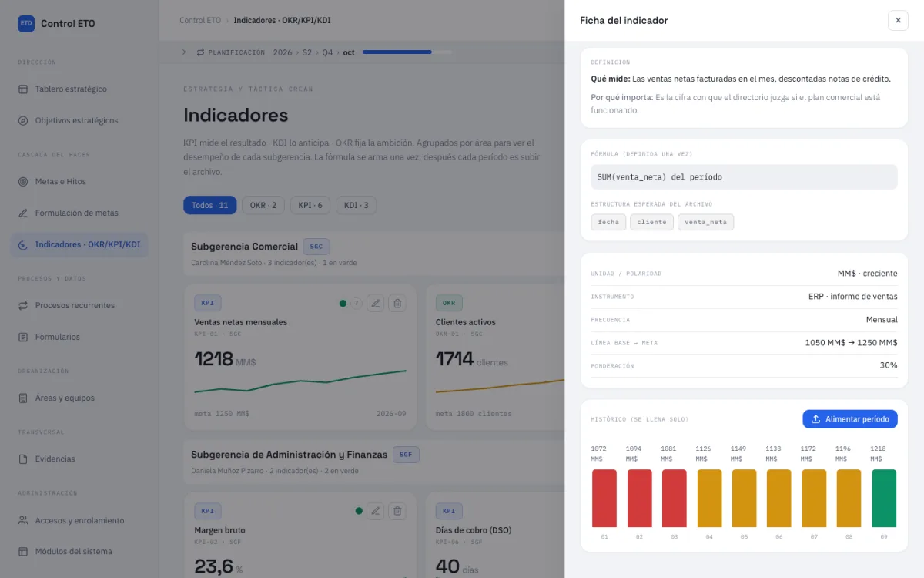Filter indicators by Todos · 11
The width and height of the screenshot is (924, 578).
[x=210, y=206]
